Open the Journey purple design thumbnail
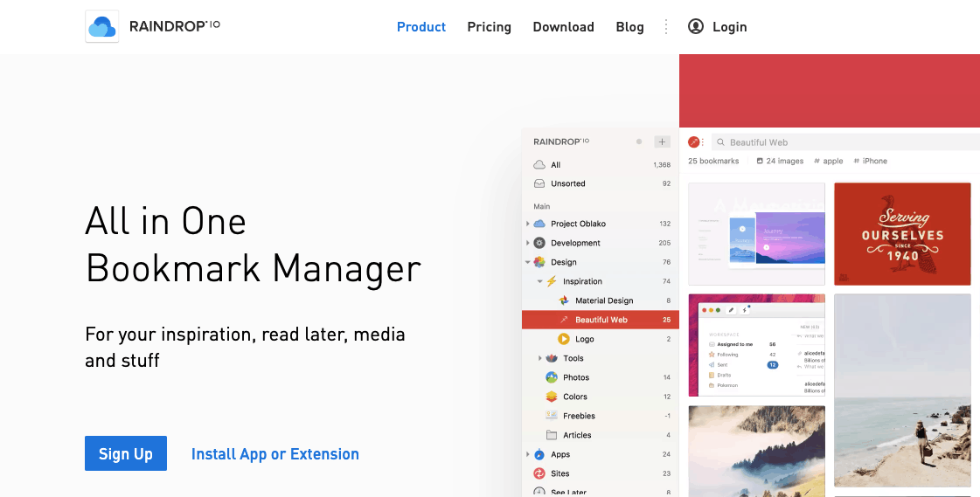Screen dimensions: 980x497 coord(757,234)
